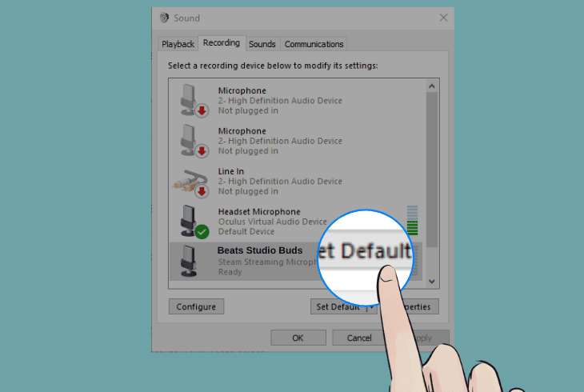Click the Configure button

(x=196, y=306)
